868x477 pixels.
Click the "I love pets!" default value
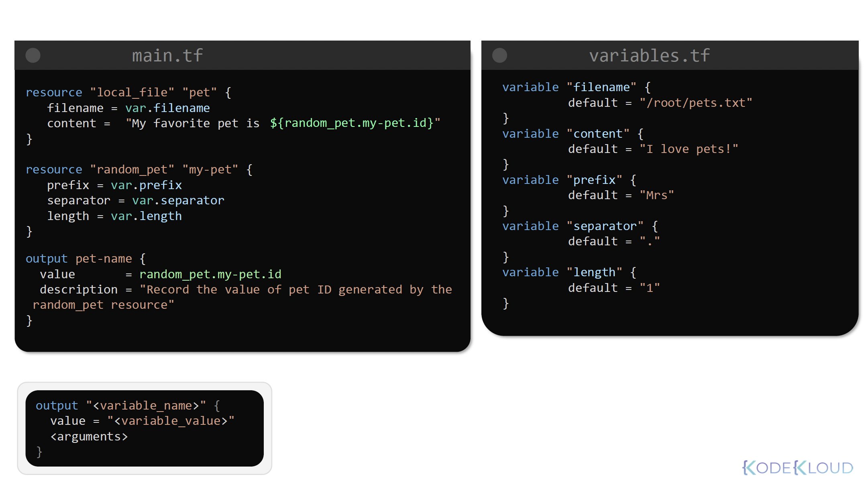(x=689, y=149)
